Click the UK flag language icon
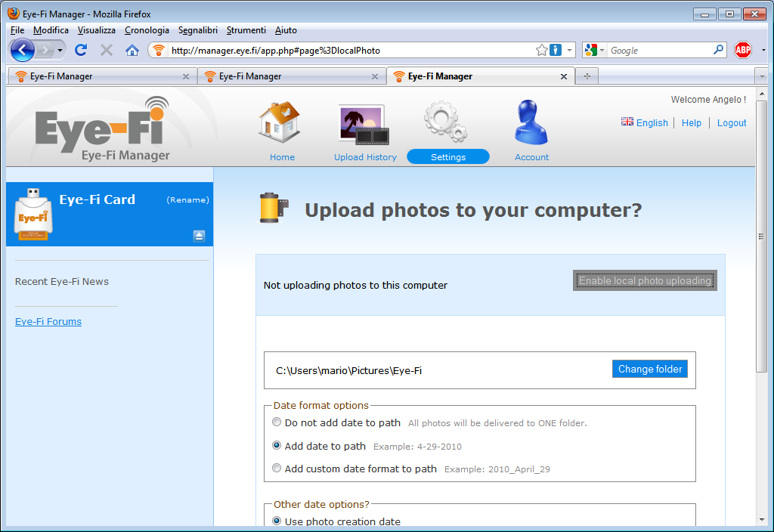774x532 pixels. tap(627, 122)
